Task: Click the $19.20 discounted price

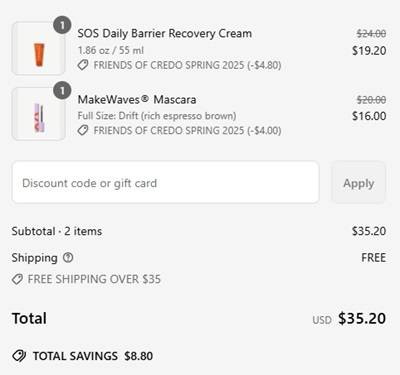Action: [369, 51]
